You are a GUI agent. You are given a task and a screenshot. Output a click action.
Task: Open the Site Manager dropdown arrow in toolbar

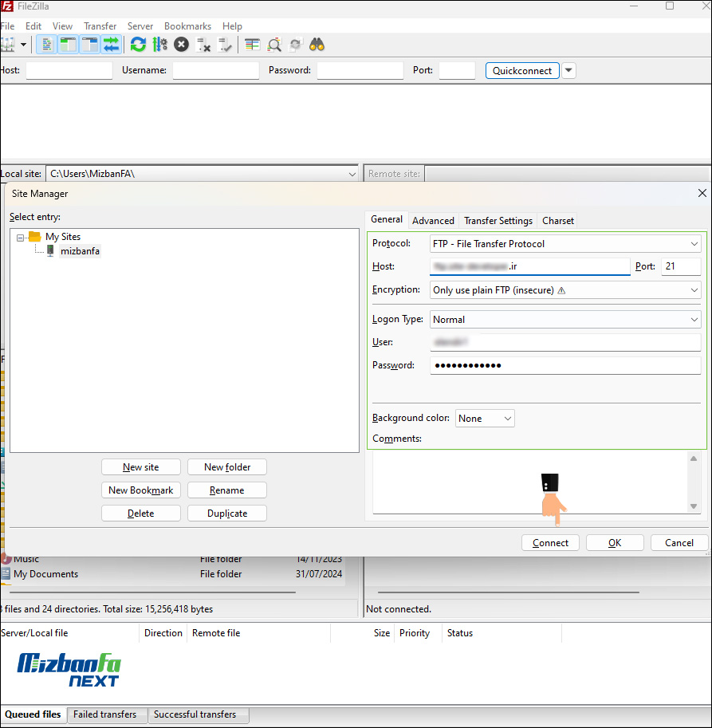pyautogui.click(x=23, y=45)
